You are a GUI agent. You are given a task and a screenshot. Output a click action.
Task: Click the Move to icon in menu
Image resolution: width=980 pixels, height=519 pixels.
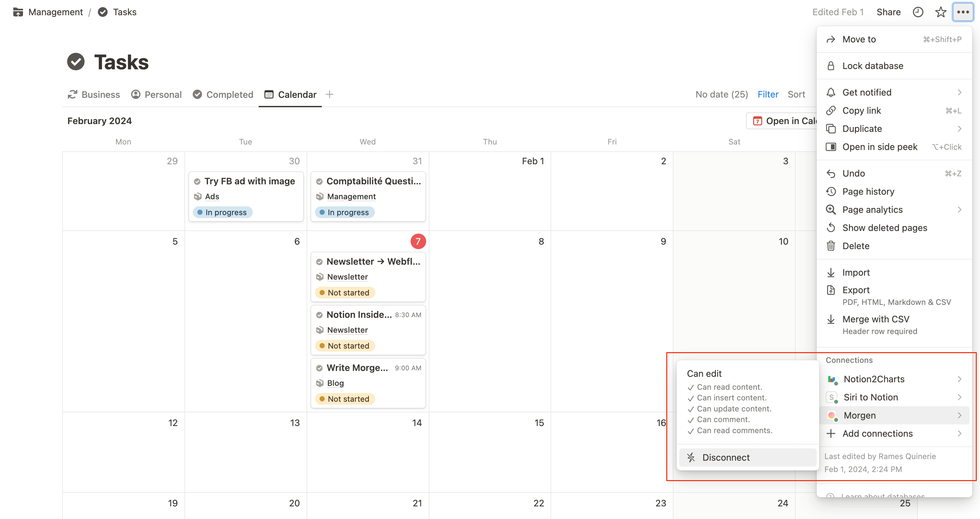coord(831,40)
